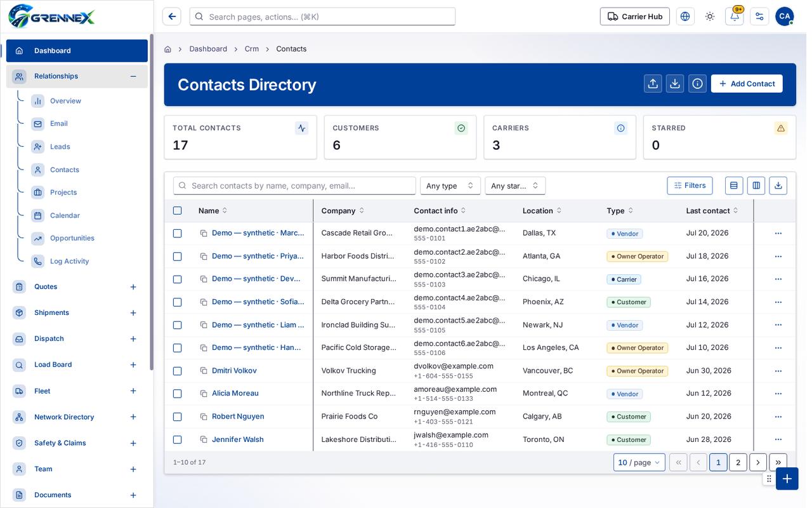This screenshot has height=508, width=812.
Task: Open the language globe icon
Action: [x=685, y=17]
